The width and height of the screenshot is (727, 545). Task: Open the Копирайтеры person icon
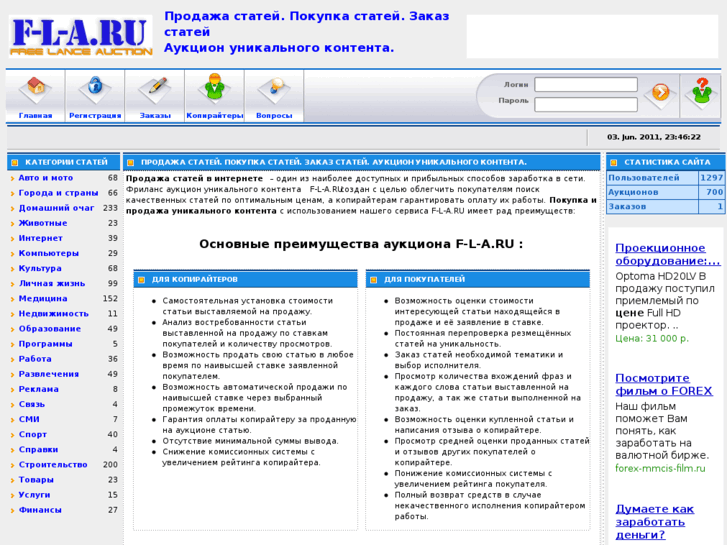point(215,88)
